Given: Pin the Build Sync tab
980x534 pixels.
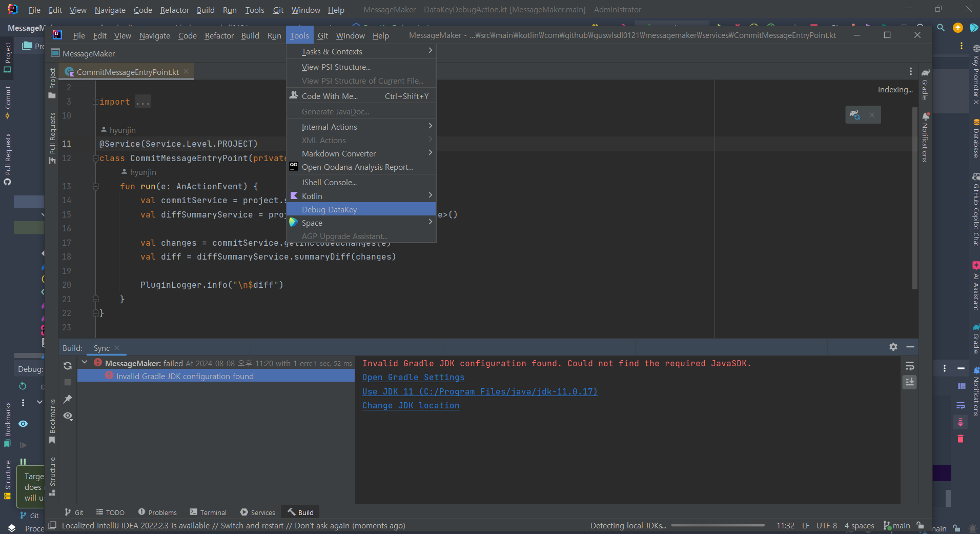Looking at the screenshot, I should tap(68, 399).
